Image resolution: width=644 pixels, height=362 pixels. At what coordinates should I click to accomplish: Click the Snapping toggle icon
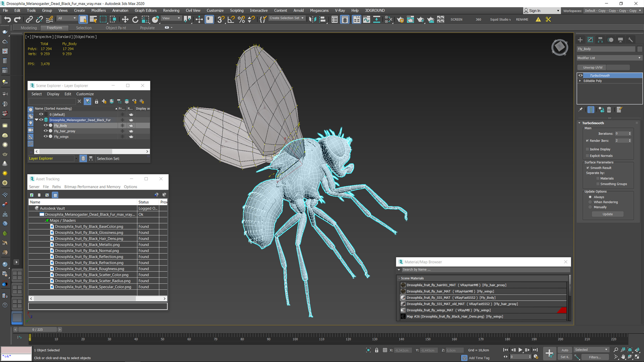coord(221,19)
